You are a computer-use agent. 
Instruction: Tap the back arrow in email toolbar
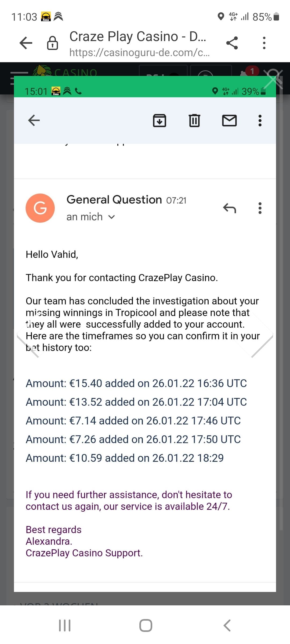point(34,120)
